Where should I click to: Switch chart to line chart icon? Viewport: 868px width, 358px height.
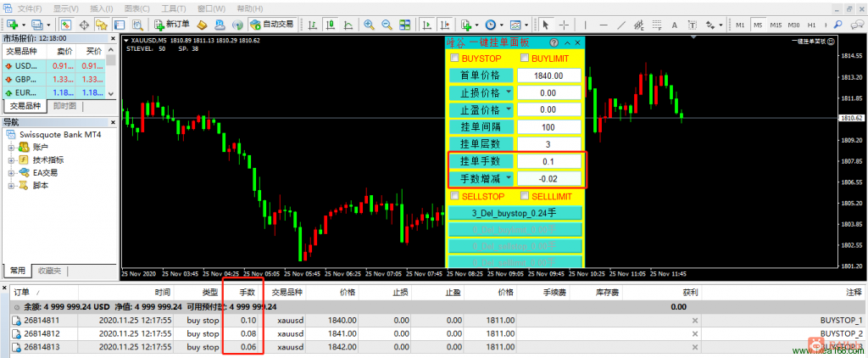[348, 25]
